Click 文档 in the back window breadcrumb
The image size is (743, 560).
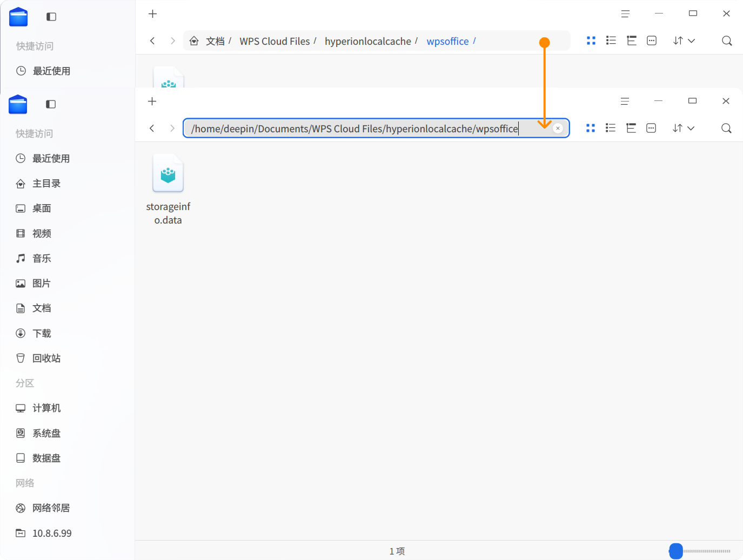click(x=215, y=41)
